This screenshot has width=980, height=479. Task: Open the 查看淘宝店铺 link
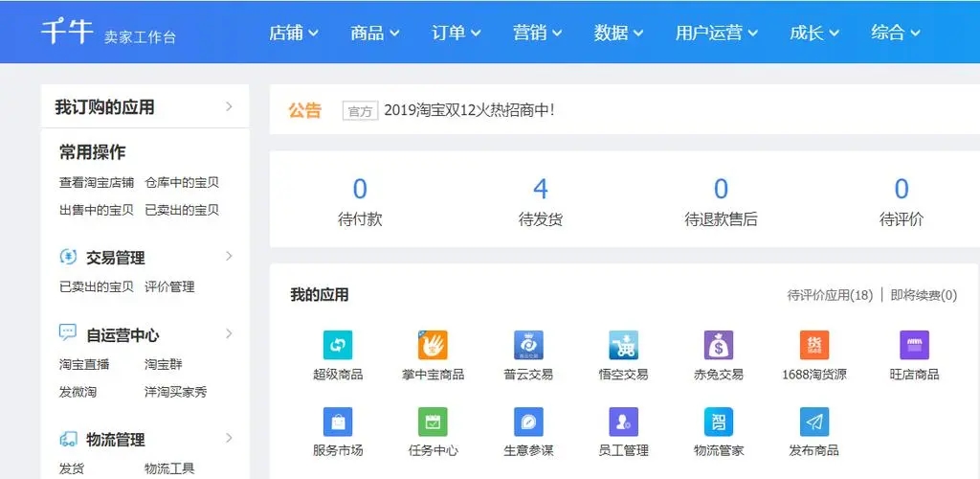pyautogui.click(x=97, y=182)
